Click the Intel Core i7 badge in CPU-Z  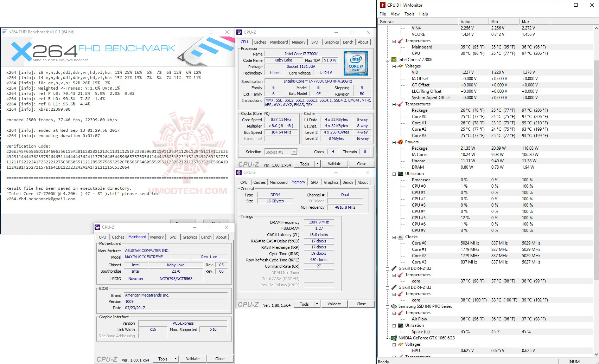[356, 63]
